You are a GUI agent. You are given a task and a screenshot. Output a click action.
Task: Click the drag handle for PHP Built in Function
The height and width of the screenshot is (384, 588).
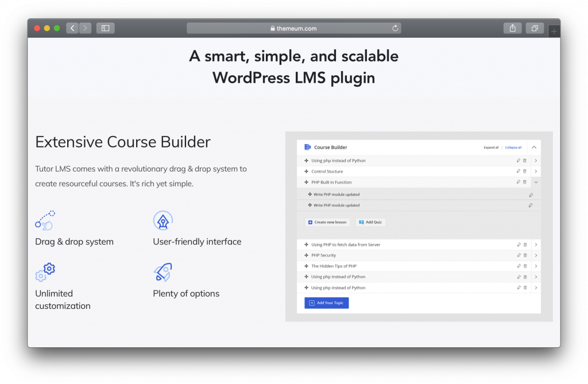coord(307,183)
